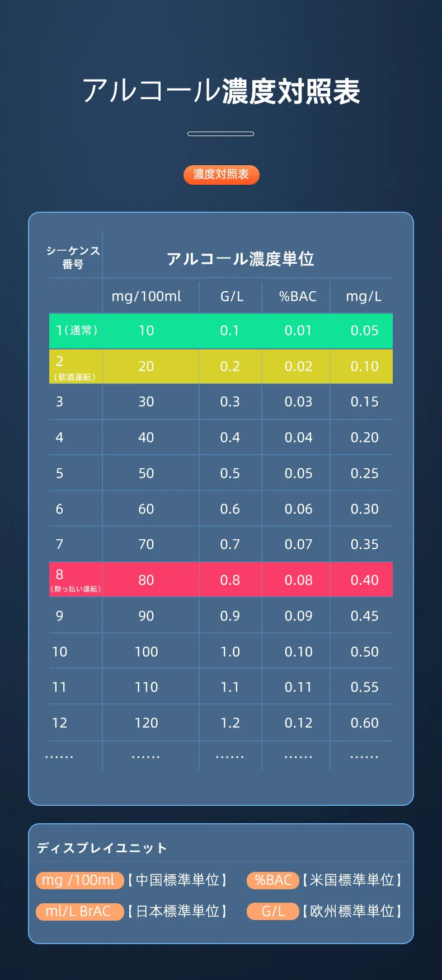The height and width of the screenshot is (980, 442).
Task: Click the ディスプレイユニット section title
Action: pyautogui.click(x=102, y=848)
